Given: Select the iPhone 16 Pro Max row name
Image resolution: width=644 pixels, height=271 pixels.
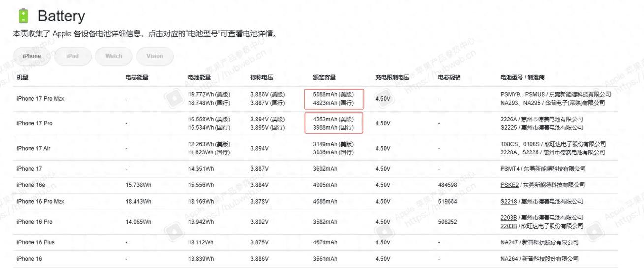Looking at the screenshot, I should (40, 202).
